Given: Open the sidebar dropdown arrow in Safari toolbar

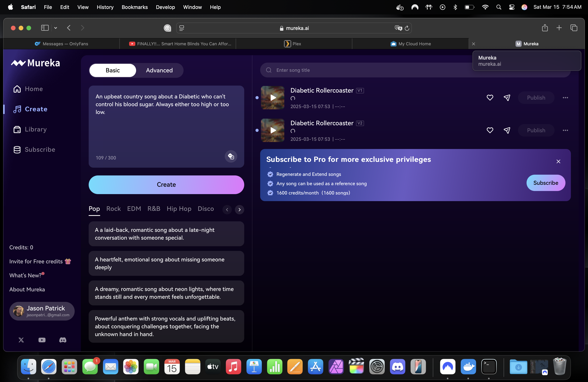Looking at the screenshot, I should (56, 28).
